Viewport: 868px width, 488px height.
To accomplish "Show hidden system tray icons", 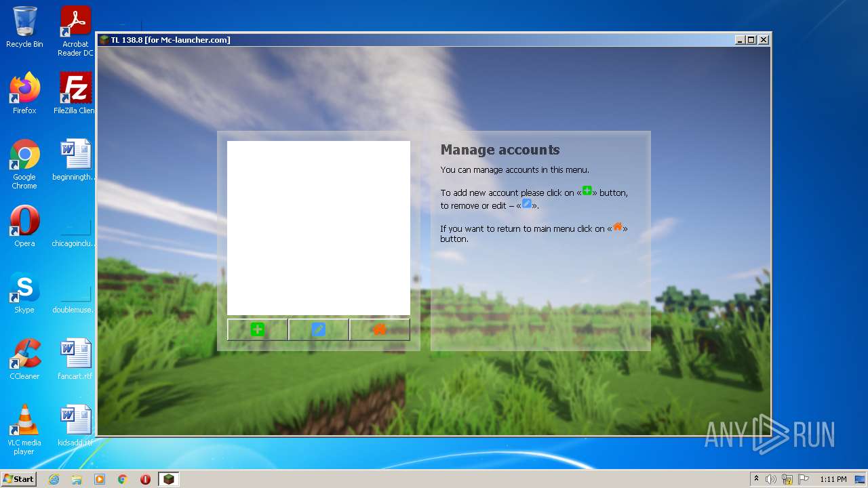I will coord(756,479).
